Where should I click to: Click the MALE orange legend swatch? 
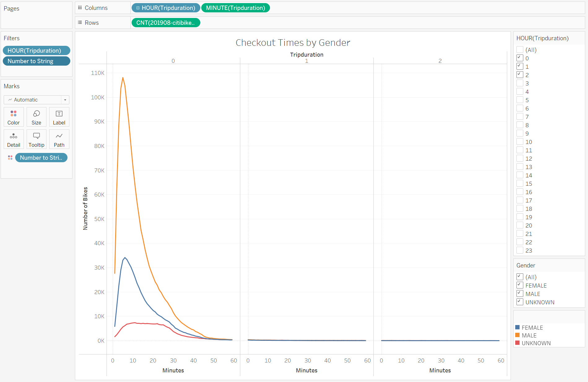(517, 335)
